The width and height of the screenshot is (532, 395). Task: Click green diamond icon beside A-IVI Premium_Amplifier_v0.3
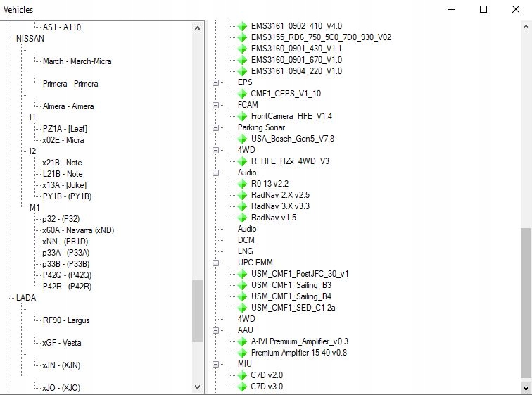pyautogui.click(x=242, y=341)
